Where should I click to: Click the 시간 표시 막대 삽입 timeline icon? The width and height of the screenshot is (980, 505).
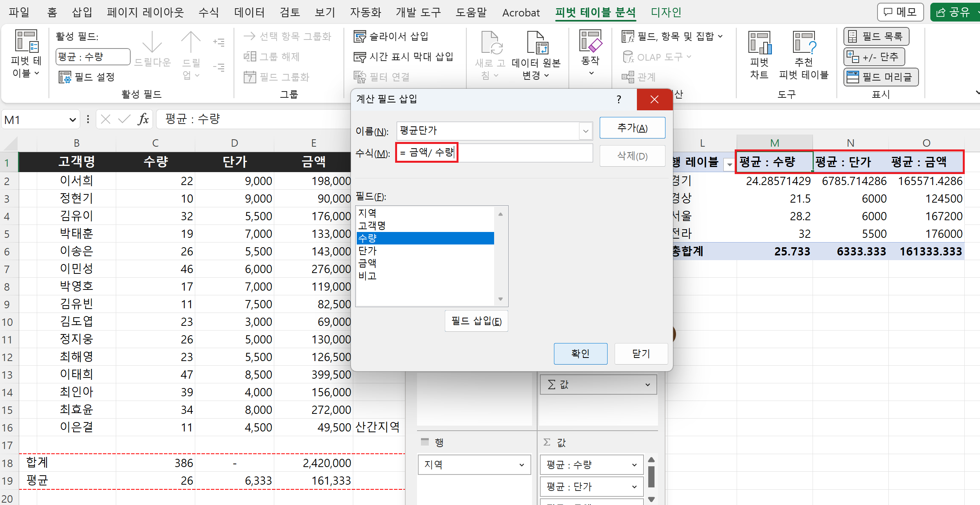pyautogui.click(x=360, y=57)
